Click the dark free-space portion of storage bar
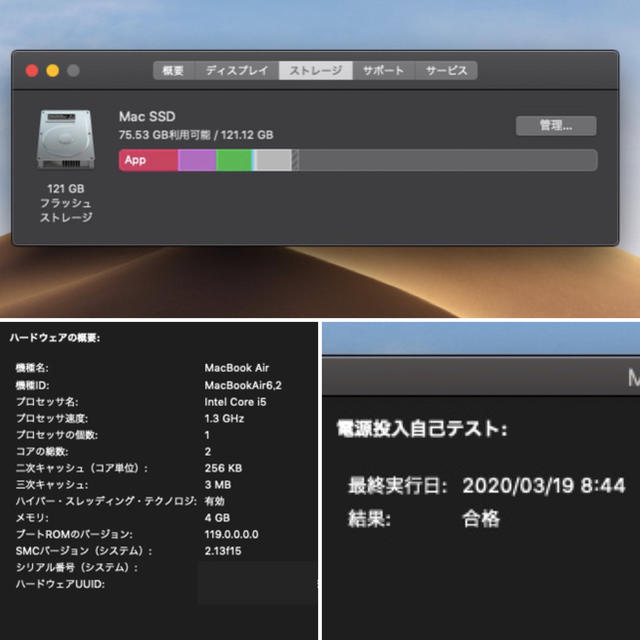The width and height of the screenshot is (640, 640). (x=448, y=160)
